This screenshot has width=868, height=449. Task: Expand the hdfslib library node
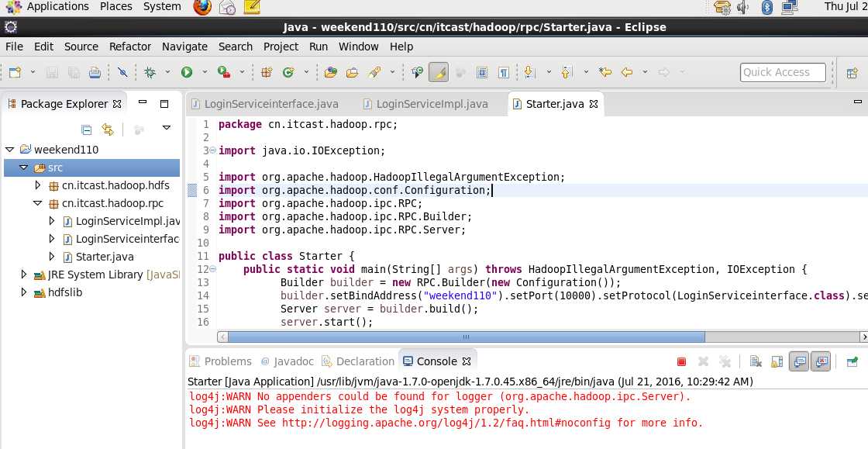(24, 292)
